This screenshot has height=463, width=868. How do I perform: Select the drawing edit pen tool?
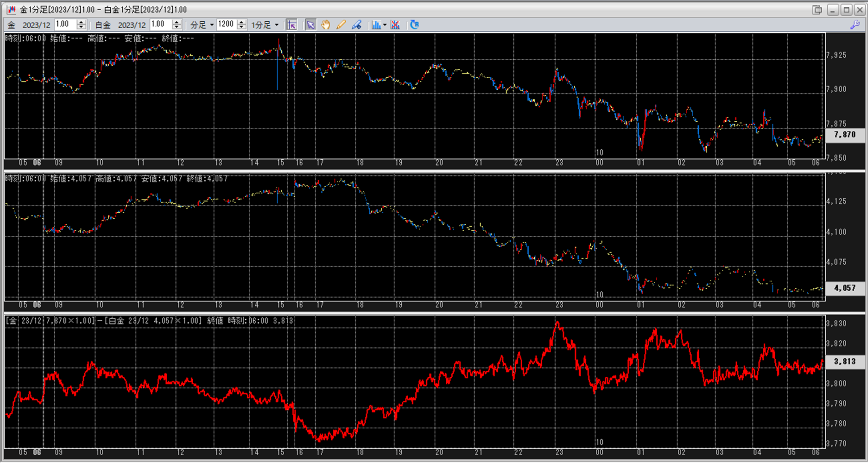(x=356, y=25)
